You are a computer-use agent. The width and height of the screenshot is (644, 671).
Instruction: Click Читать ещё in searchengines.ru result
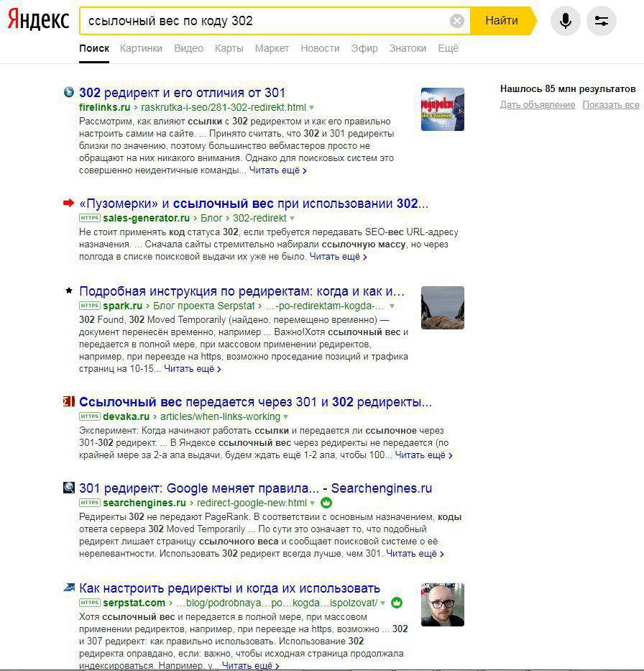tap(415, 554)
